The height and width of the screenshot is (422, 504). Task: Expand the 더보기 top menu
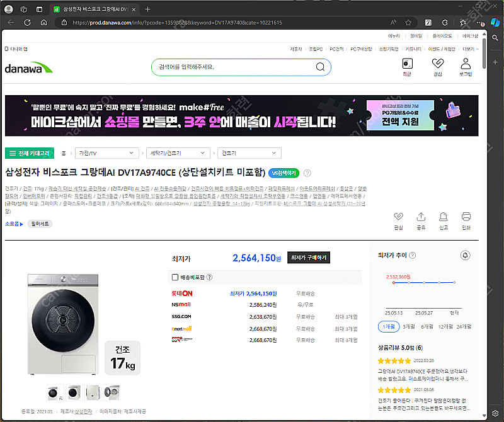pos(471,49)
